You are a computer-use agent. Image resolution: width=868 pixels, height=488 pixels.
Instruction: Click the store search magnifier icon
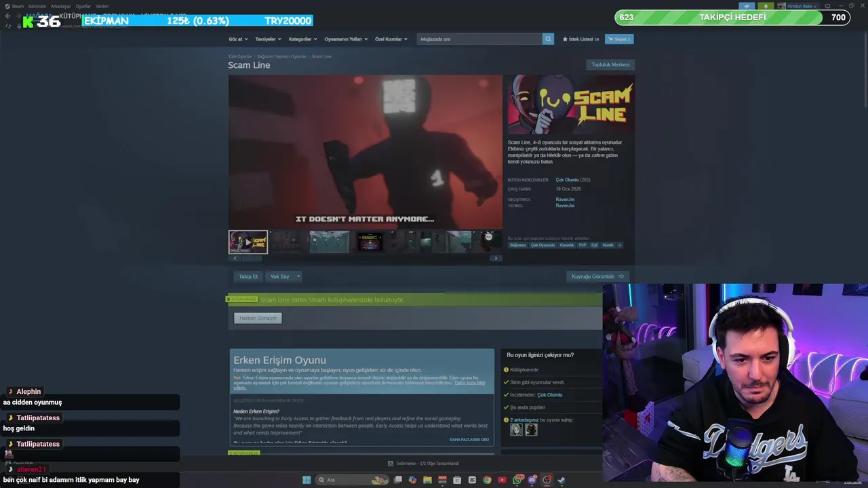[x=548, y=39]
